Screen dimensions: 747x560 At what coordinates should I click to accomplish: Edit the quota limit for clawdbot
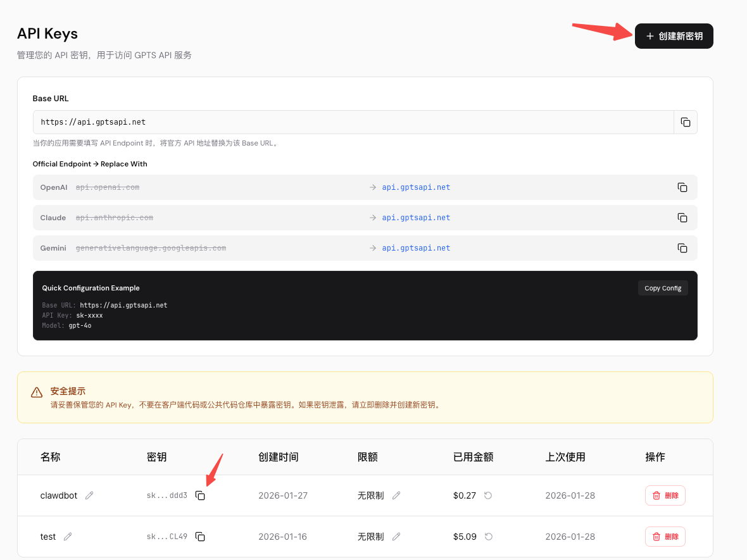(396, 495)
